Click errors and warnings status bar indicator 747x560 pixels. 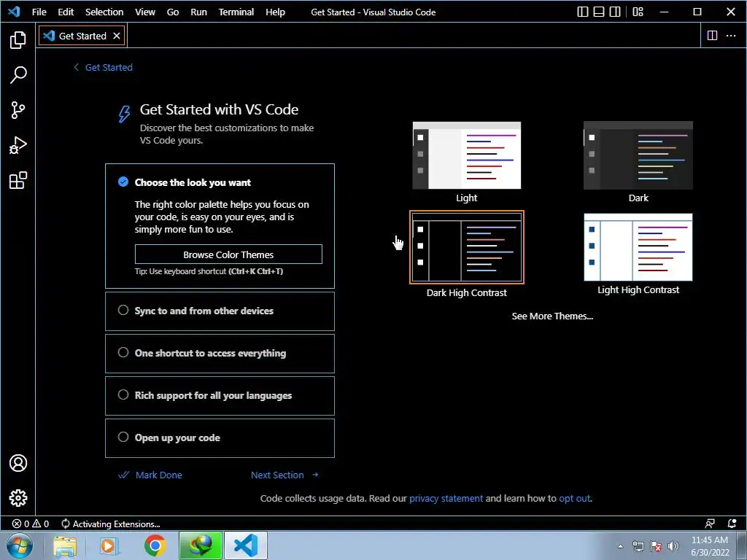[31, 524]
